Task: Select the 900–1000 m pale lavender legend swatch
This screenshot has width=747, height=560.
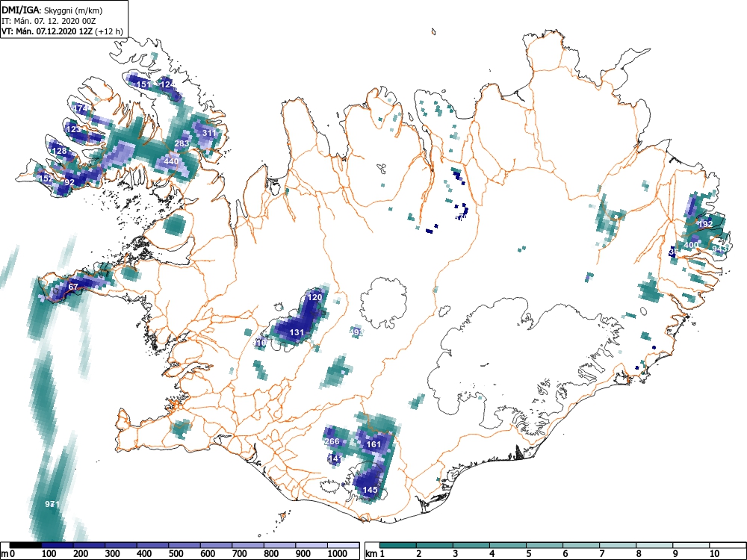Action: [311, 545]
